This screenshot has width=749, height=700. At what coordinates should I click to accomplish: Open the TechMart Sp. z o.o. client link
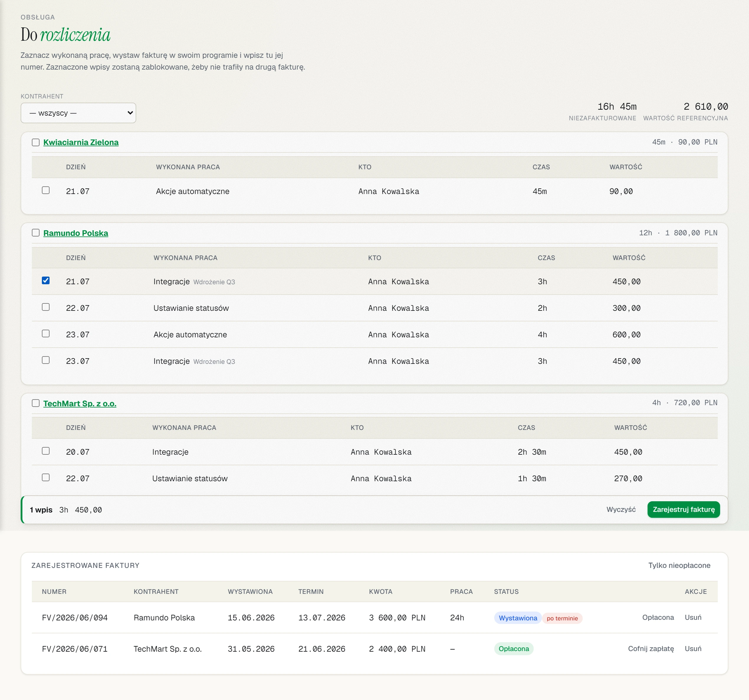(80, 403)
